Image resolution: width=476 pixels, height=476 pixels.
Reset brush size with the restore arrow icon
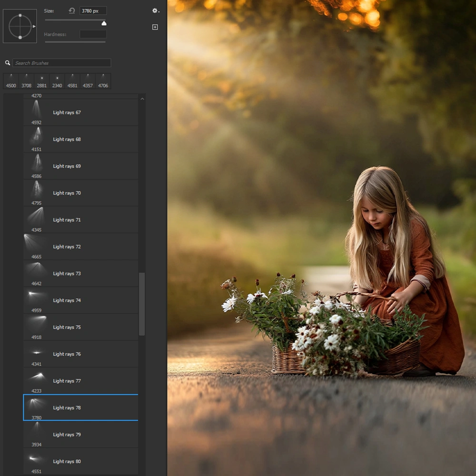(x=72, y=10)
